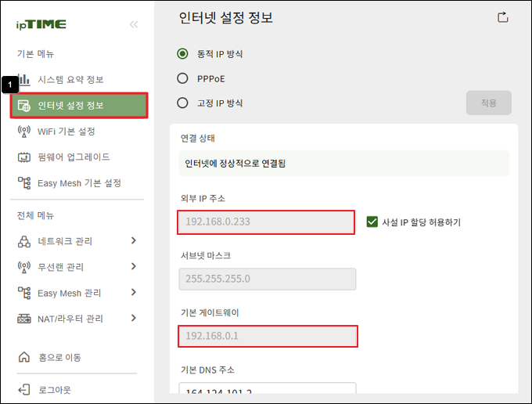Select the PPPoE radio option

pos(182,78)
